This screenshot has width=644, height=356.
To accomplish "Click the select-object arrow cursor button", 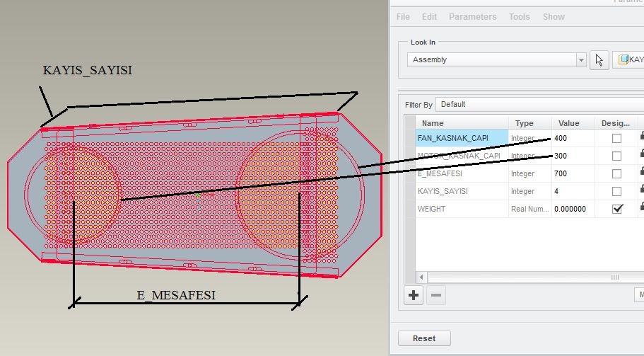I will click(x=599, y=60).
